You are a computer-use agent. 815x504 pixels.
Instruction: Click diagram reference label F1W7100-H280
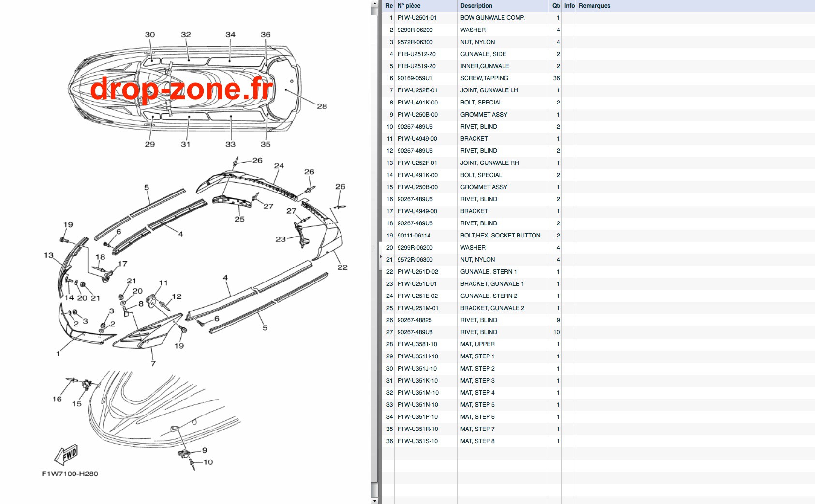70,474
